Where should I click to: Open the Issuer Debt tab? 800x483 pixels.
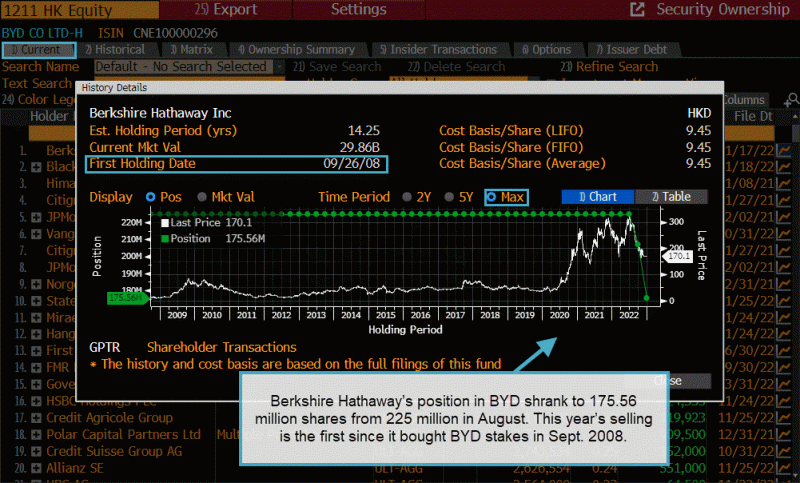[633, 50]
